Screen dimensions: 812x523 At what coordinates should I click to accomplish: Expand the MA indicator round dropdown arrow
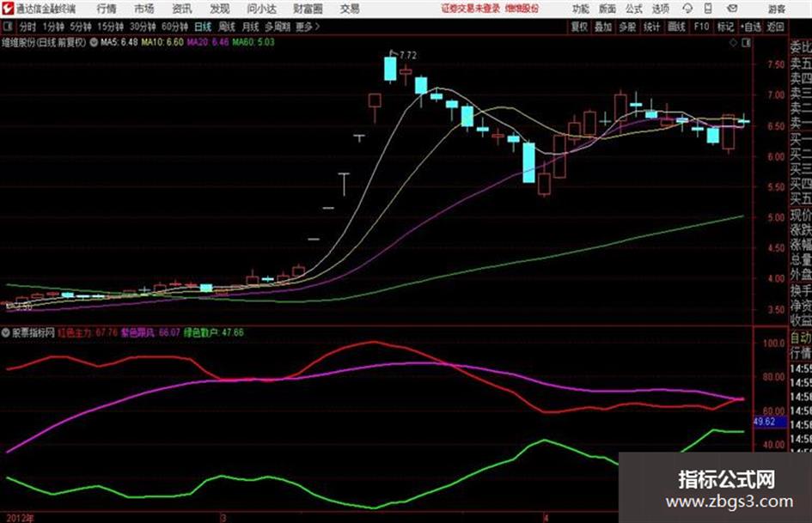tap(94, 42)
